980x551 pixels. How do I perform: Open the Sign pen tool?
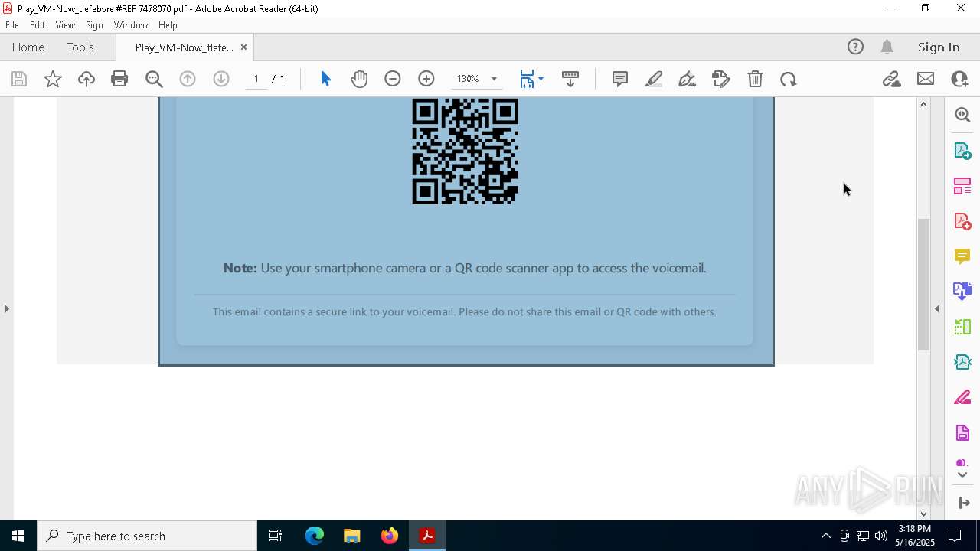687,79
